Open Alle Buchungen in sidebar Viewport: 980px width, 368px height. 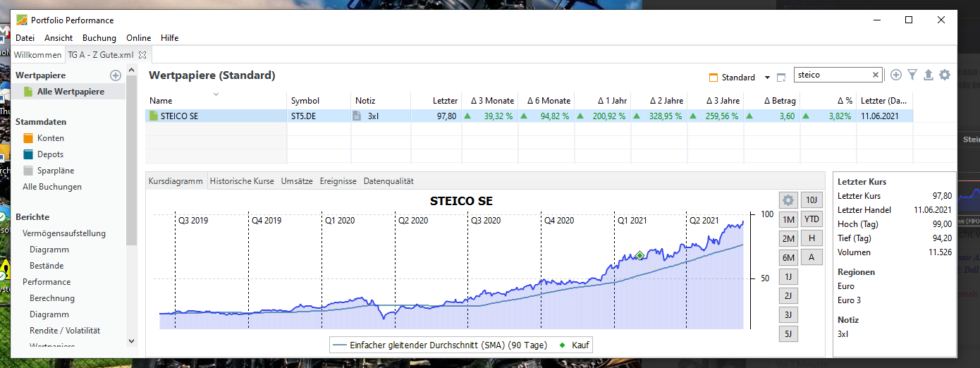[x=52, y=187]
